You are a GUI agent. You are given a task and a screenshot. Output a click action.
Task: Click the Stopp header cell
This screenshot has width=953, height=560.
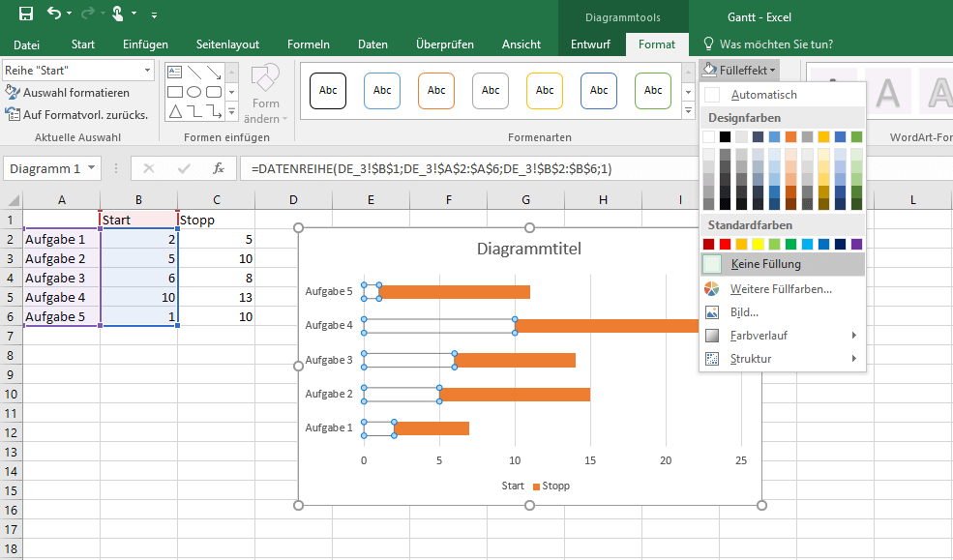pos(217,220)
